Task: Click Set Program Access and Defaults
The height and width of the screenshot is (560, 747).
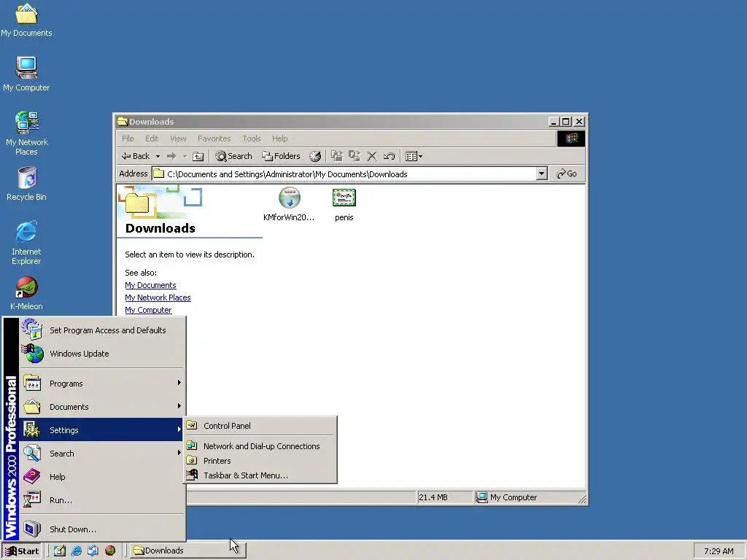Action: (x=101, y=330)
